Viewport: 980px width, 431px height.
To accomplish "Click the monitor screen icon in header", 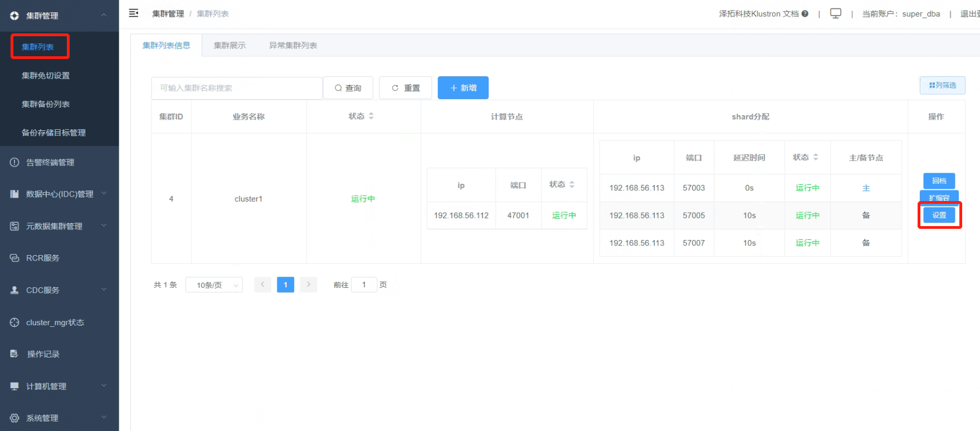I will (835, 13).
